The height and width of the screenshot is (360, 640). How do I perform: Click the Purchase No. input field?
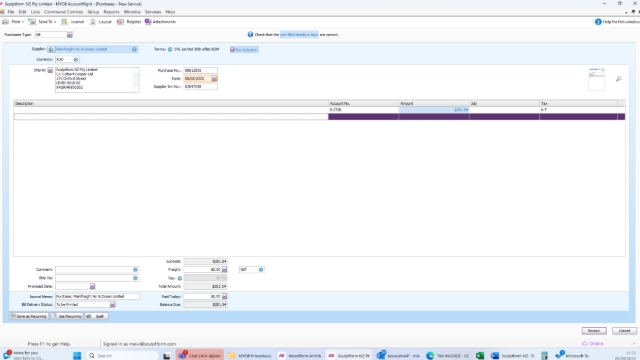pos(200,70)
